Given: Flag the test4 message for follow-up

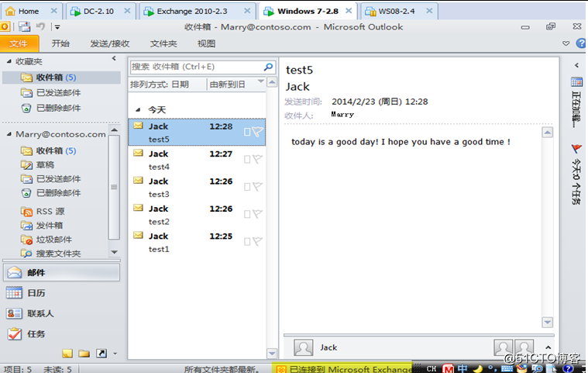Looking at the screenshot, I should (258, 159).
